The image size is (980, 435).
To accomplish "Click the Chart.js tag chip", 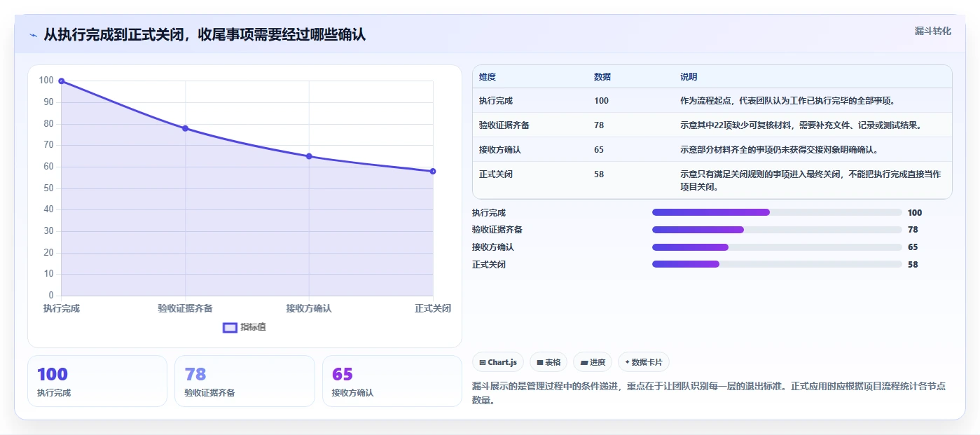I will [x=498, y=362].
